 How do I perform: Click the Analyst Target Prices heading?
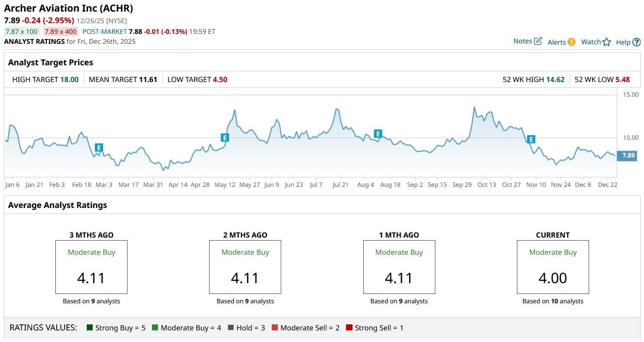coord(51,62)
